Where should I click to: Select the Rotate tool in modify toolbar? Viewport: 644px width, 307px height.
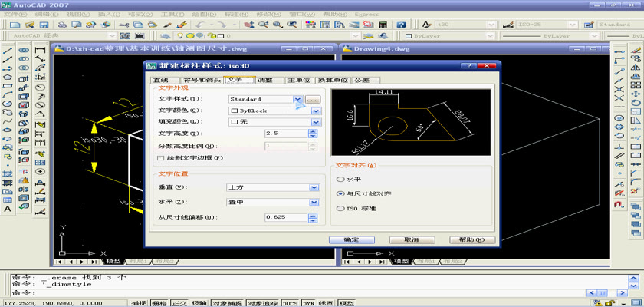point(636,103)
